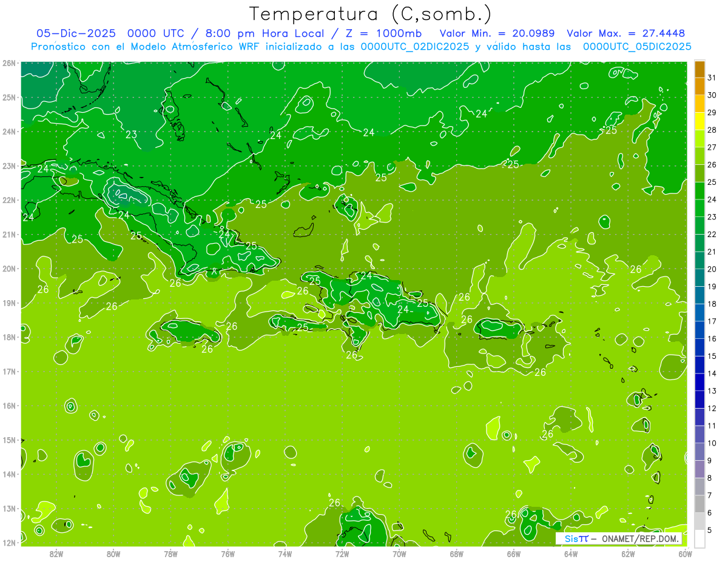Click latitude axis label 21N
Viewport: 728px width, 562px height.
pyautogui.click(x=8, y=234)
